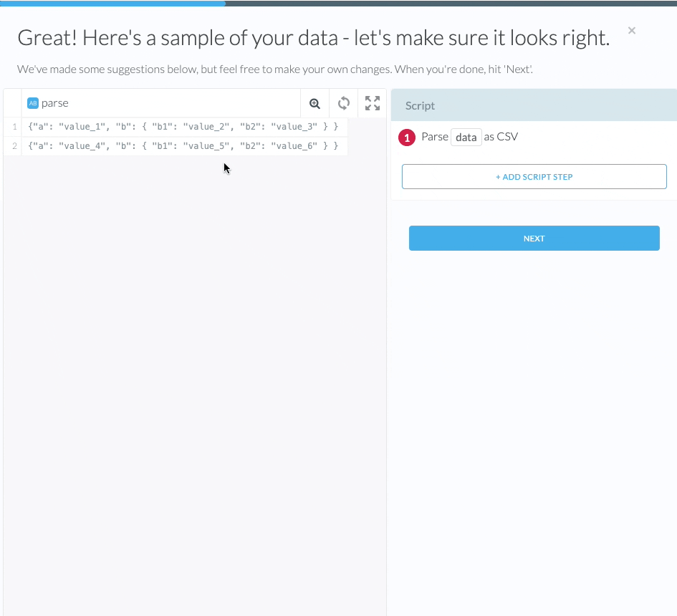Open the data field in the Parse step

[x=466, y=138]
